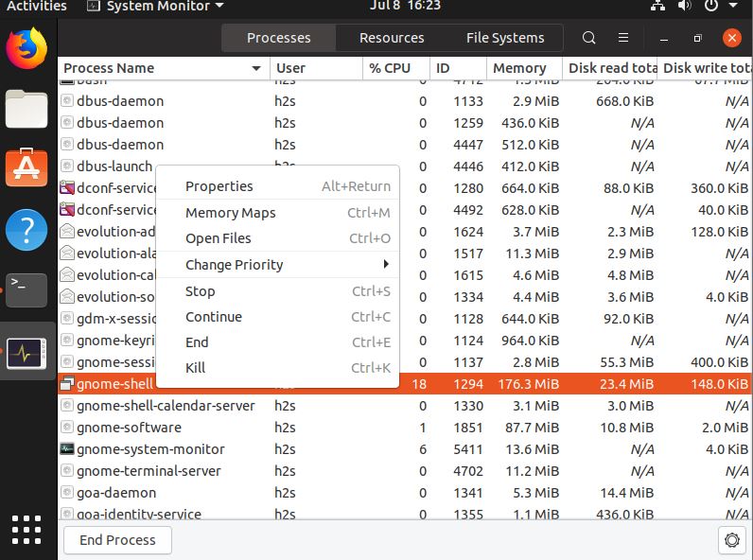Select the dbus-daemon row with ID 4447
Image resolution: width=753 pixels, height=560 pixels.
coord(405,145)
